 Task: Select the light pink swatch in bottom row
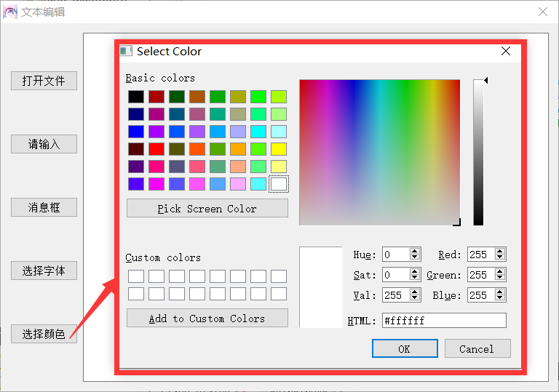[238, 184]
